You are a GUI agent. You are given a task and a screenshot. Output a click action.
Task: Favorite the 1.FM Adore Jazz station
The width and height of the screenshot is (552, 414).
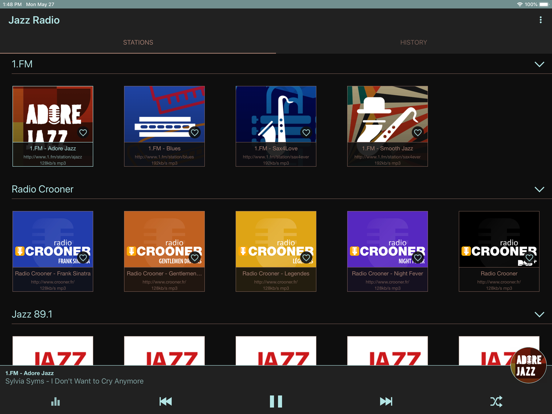(83, 132)
